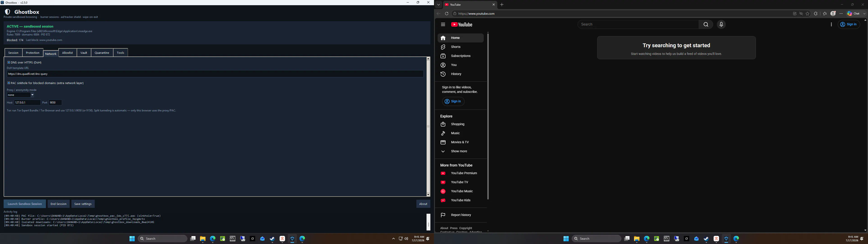Viewport: 868px width, 244px height.
Task: Open the Quarantine tab
Action: (102, 53)
